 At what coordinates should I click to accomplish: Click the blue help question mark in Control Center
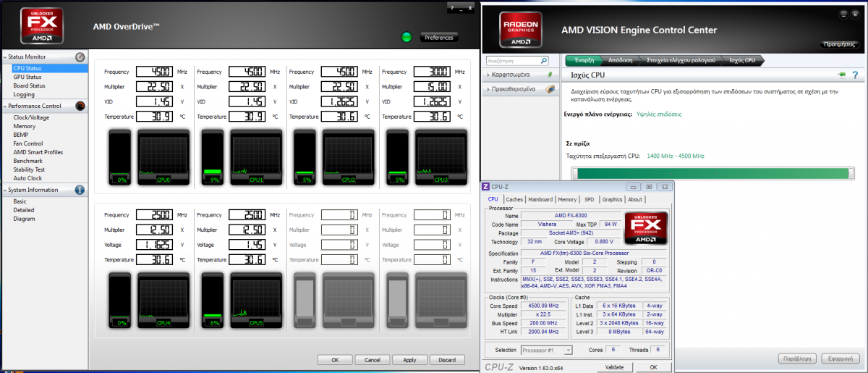[855, 75]
